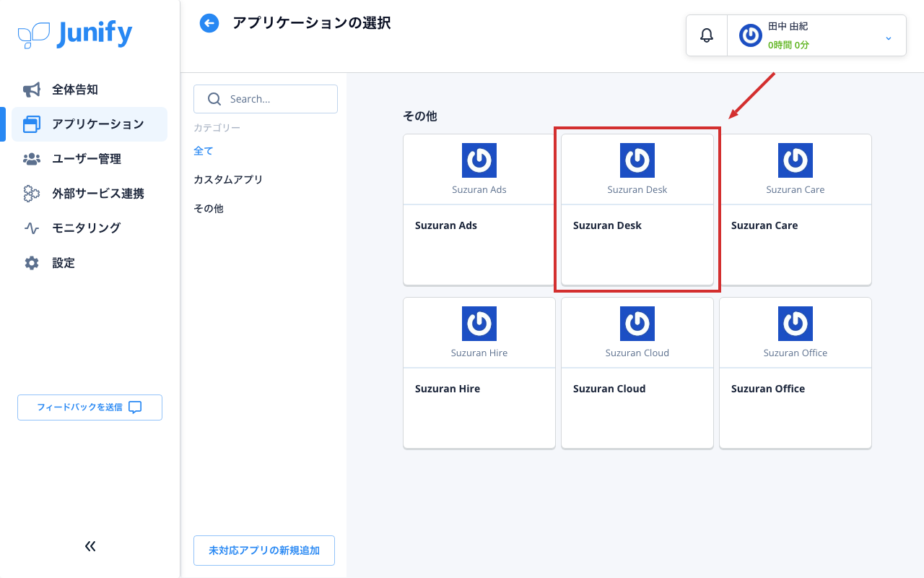Open 外部サービス連携 menu item
Image resolution: width=924 pixels, height=578 pixels.
(x=90, y=194)
